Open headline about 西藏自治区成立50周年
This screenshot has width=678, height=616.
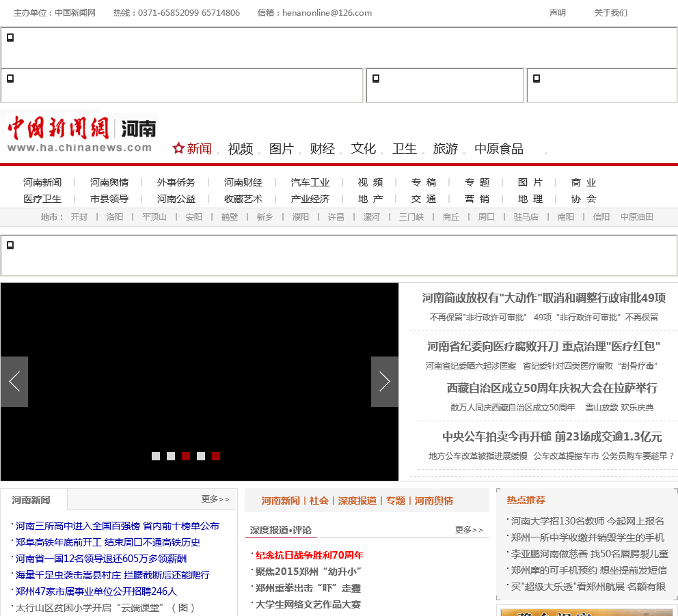[x=552, y=388]
